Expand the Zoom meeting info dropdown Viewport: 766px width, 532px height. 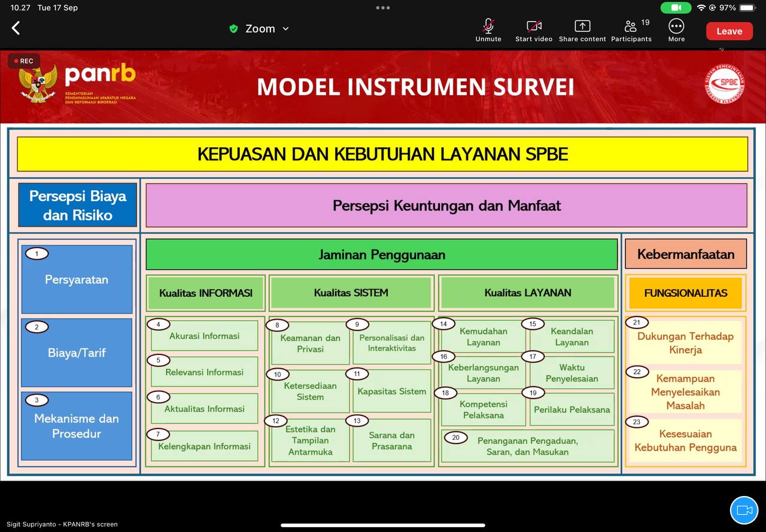[x=285, y=29]
